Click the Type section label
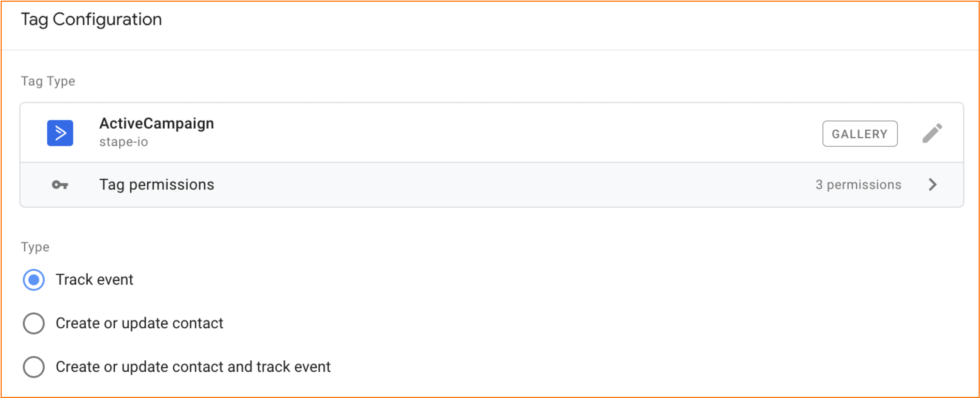The image size is (980, 398). pos(35,247)
